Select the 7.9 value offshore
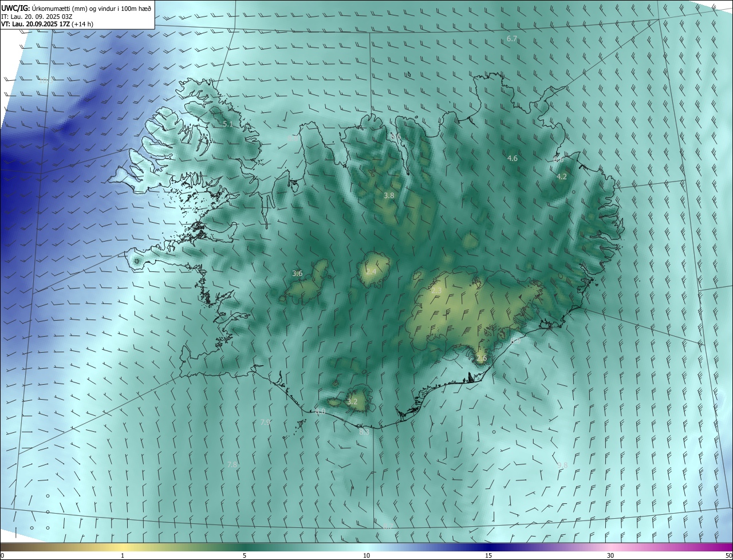733x560 pixels. coord(265,422)
